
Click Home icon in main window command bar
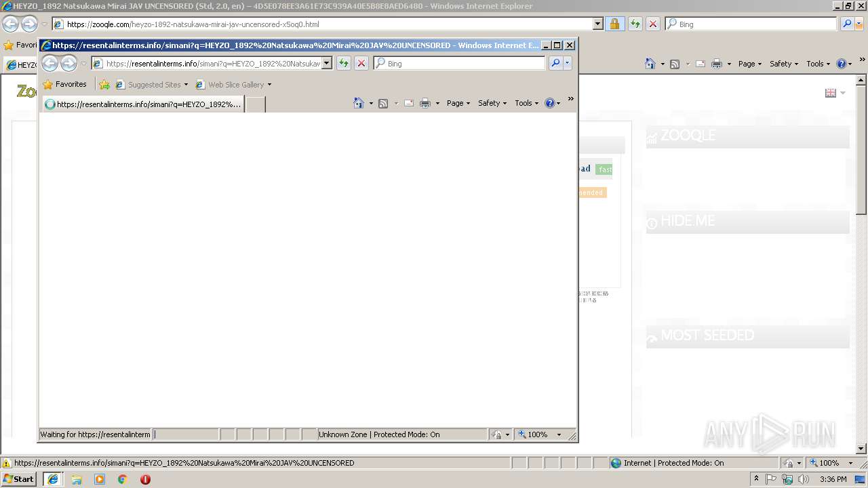[x=650, y=64]
